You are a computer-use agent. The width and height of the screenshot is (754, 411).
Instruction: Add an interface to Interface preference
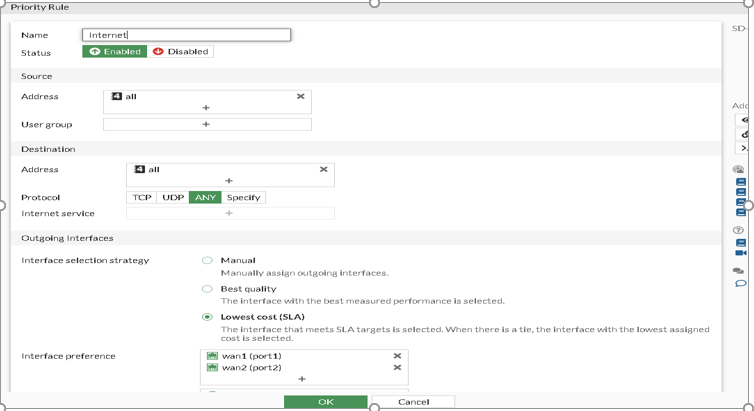coord(302,380)
